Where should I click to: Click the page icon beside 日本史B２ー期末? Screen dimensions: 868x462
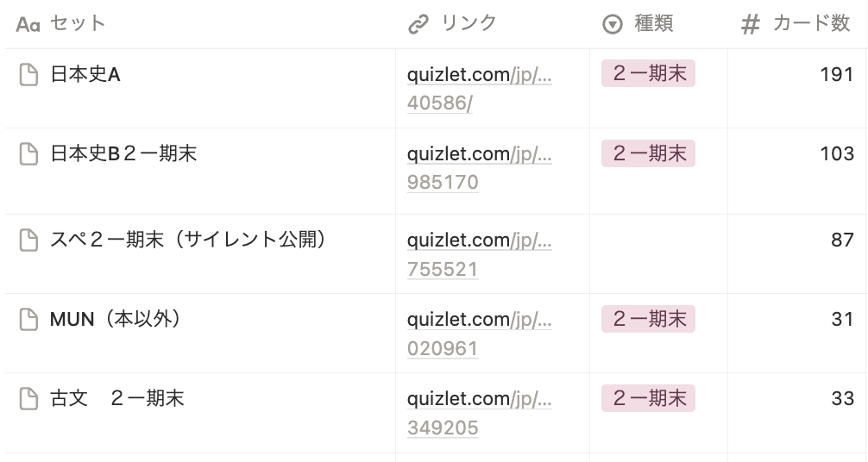click(28, 154)
